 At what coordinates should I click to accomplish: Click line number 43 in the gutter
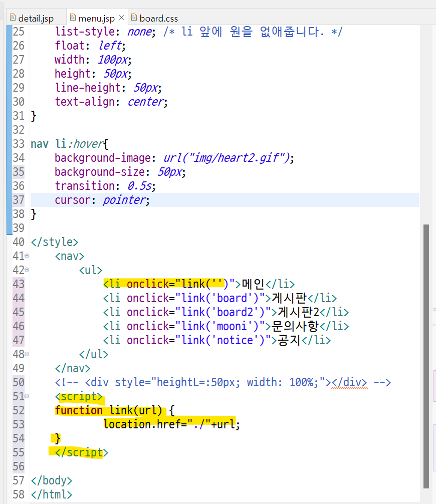(x=19, y=284)
